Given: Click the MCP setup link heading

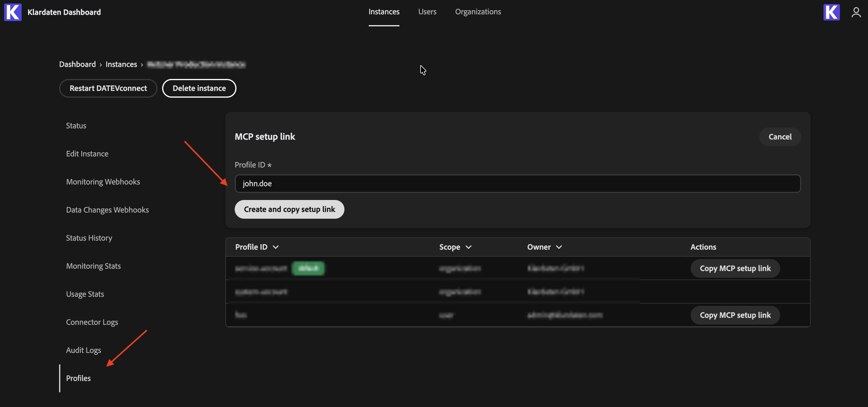Looking at the screenshot, I should 265,137.
